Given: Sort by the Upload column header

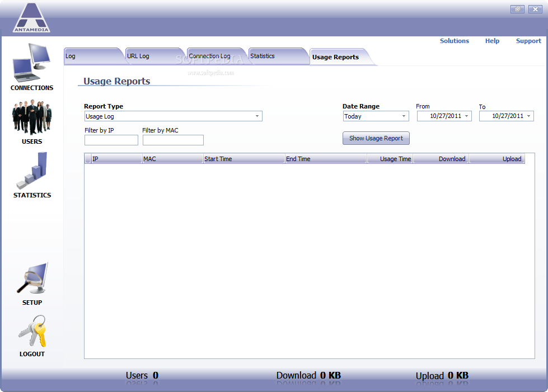Looking at the screenshot, I should [497, 159].
